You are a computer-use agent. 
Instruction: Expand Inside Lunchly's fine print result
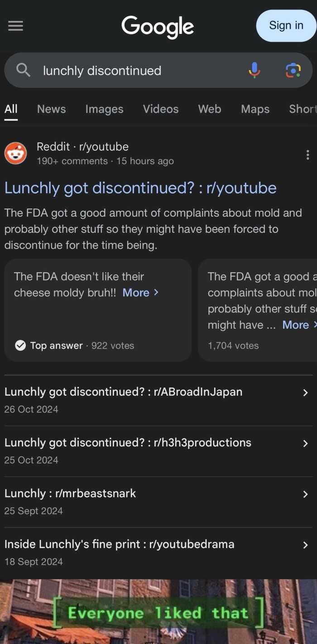click(x=305, y=545)
